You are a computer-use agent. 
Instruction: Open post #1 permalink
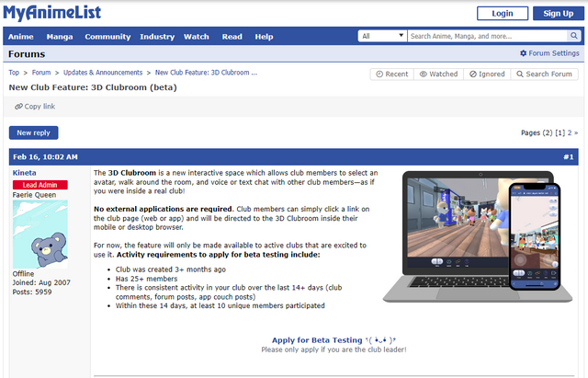coord(568,157)
